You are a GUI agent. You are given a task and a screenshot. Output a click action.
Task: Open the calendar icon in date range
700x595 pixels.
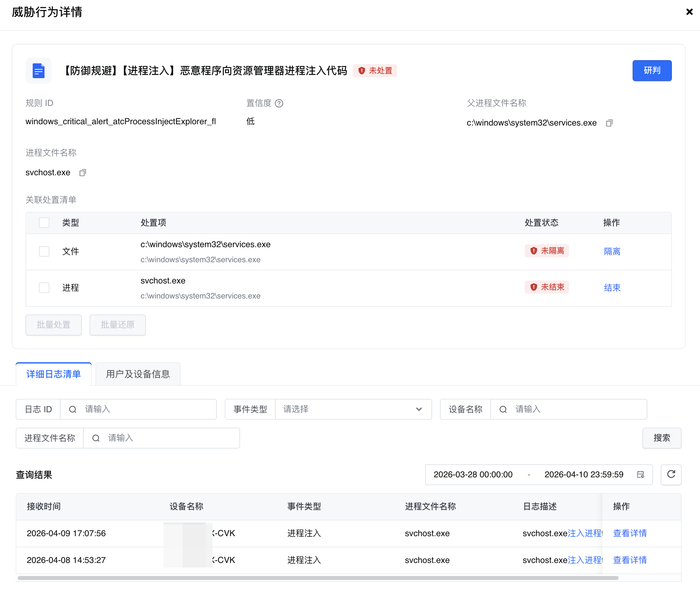[640, 474]
